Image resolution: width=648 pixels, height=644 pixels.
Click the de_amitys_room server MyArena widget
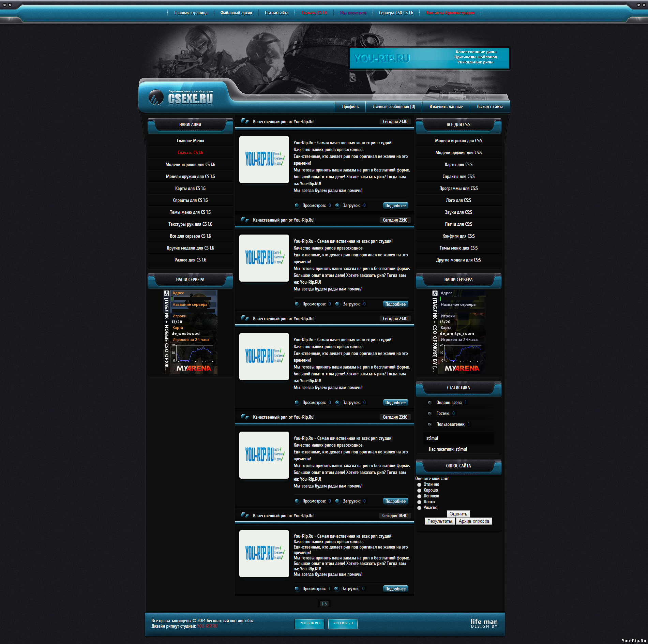(x=458, y=332)
